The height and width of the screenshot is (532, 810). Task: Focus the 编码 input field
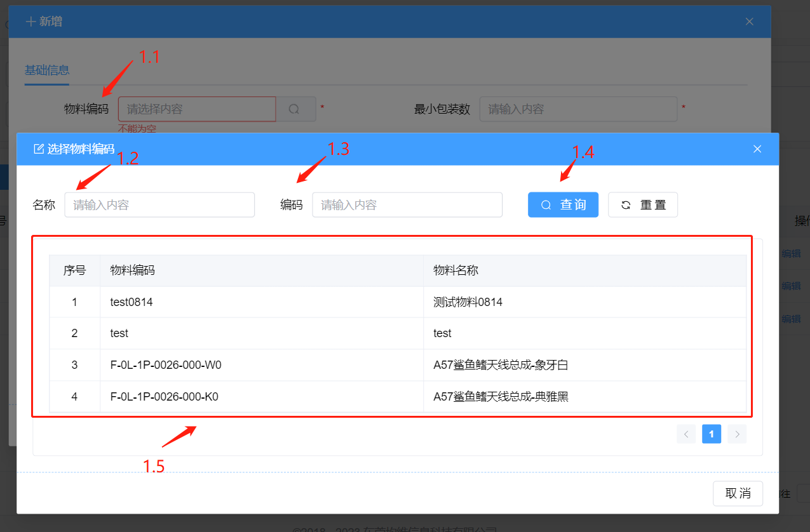(407, 205)
